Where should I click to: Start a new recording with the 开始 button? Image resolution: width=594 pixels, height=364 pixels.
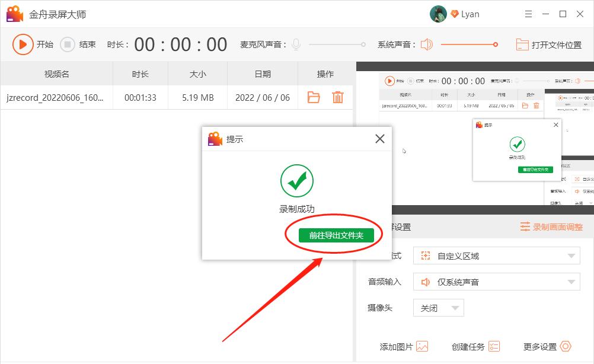(x=24, y=44)
